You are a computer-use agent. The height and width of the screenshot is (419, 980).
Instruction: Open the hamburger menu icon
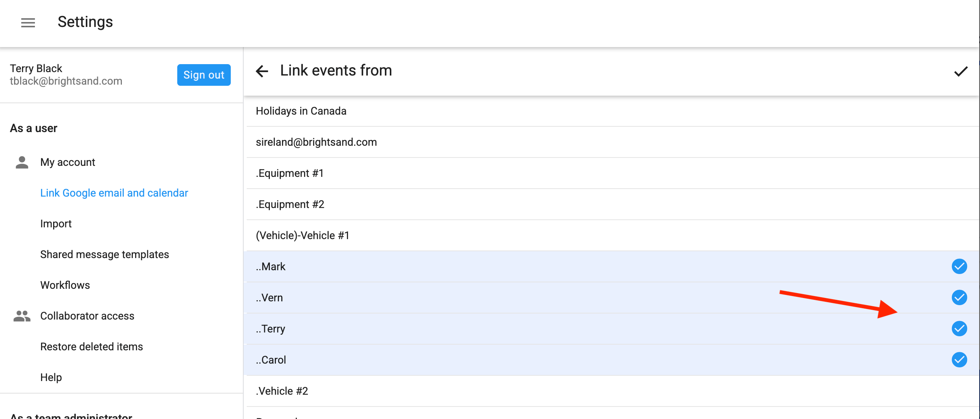pyautogui.click(x=28, y=23)
